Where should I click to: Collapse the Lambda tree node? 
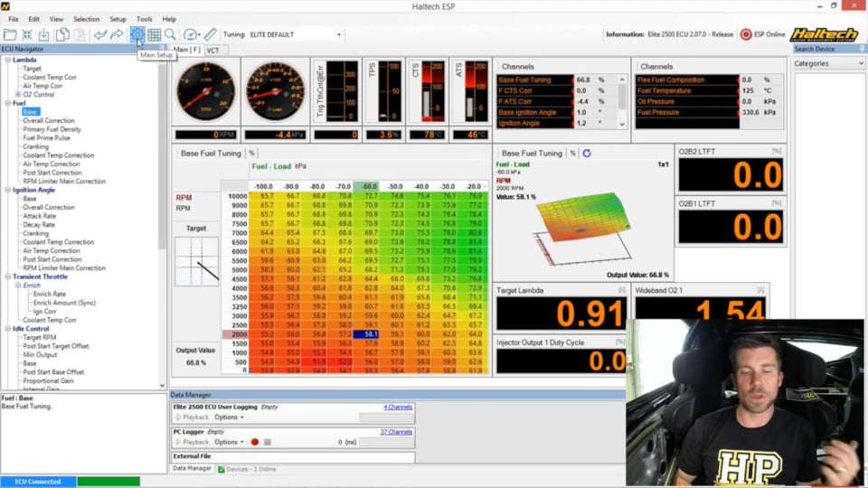click(x=8, y=60)
